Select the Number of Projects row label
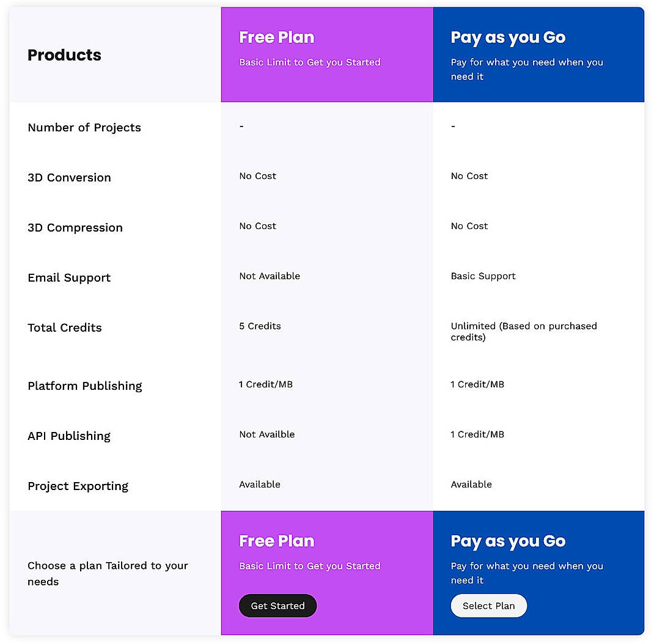This screenshot has height=644, width=654. pyautogui.click(x=84, y=128)
